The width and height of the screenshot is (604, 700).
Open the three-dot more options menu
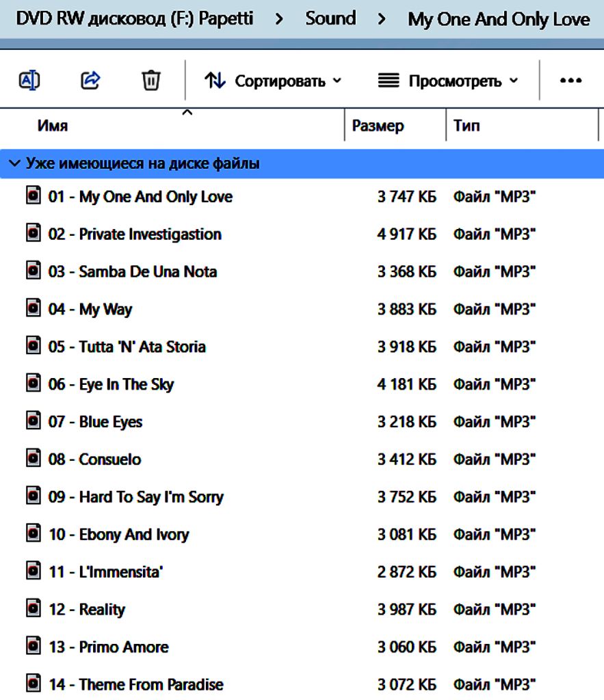click(571, 81)
